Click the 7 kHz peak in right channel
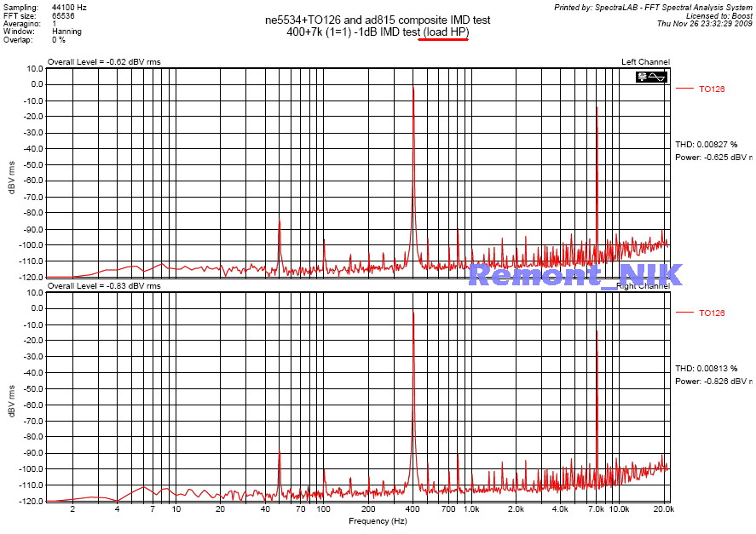756x534 pixels. click(x=597, y=333)
